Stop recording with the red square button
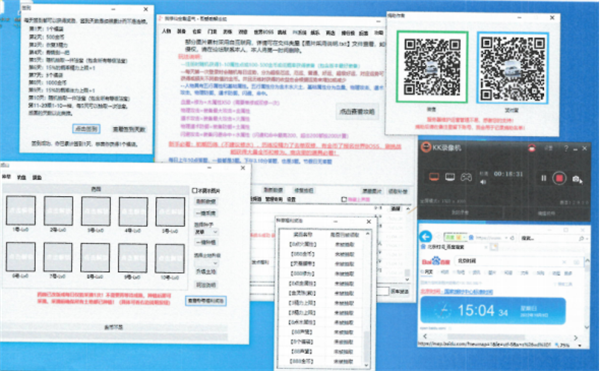 pos(559,178)
